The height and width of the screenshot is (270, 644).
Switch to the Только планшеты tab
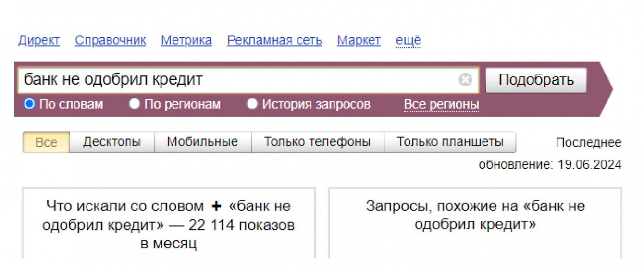[x=450, y=142]
